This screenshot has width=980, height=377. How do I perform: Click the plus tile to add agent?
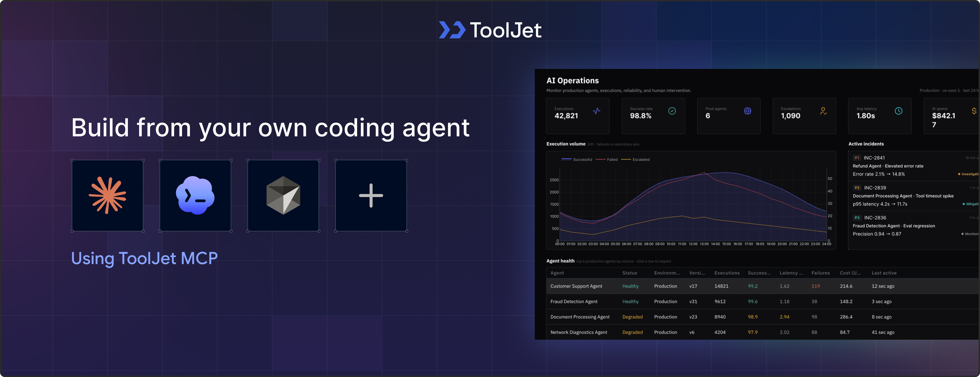371,195
